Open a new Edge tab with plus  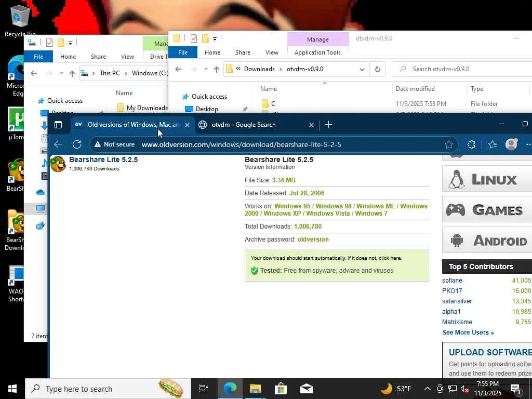click(328, 125)
